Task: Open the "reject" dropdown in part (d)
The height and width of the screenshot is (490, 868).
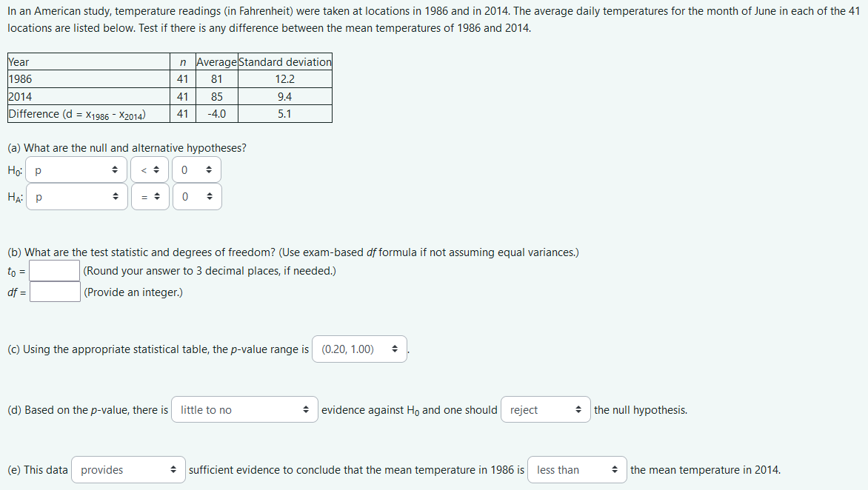Action: (546, 409)
